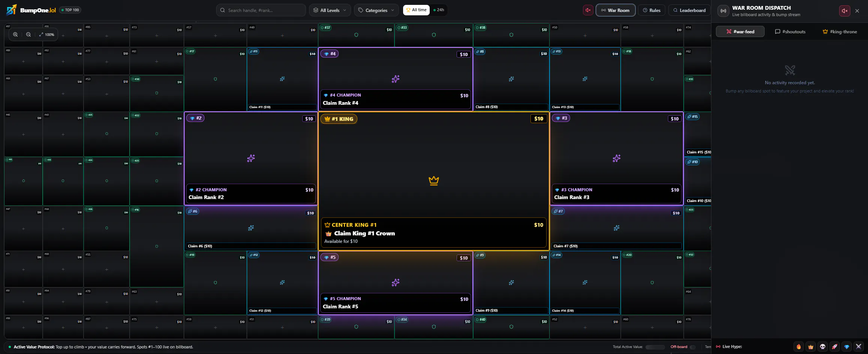Click Claim Rank #2
Image resolution: width=868 pixels, height=354 pixels.
click(x=206, y=197)
